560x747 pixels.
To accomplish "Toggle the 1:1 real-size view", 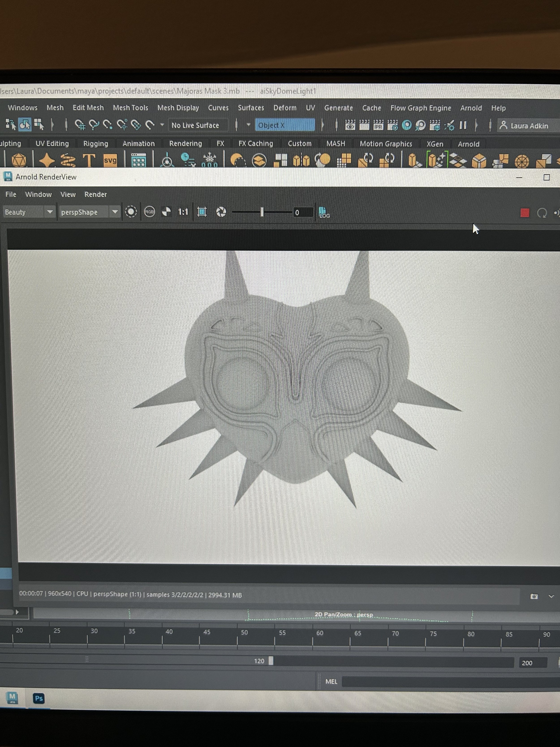I will tap(183, 212).
